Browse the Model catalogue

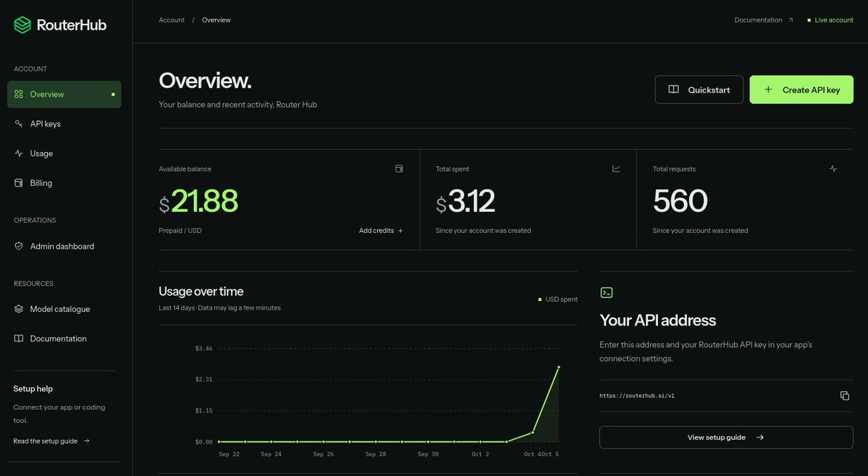(x=64, y=309)
